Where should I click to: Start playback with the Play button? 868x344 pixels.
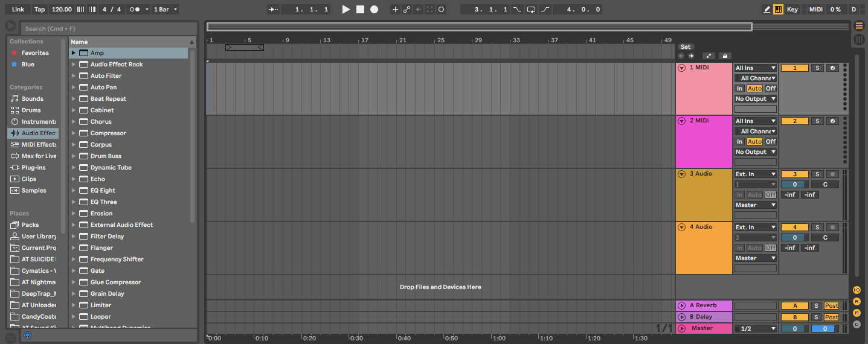(346, 9)
